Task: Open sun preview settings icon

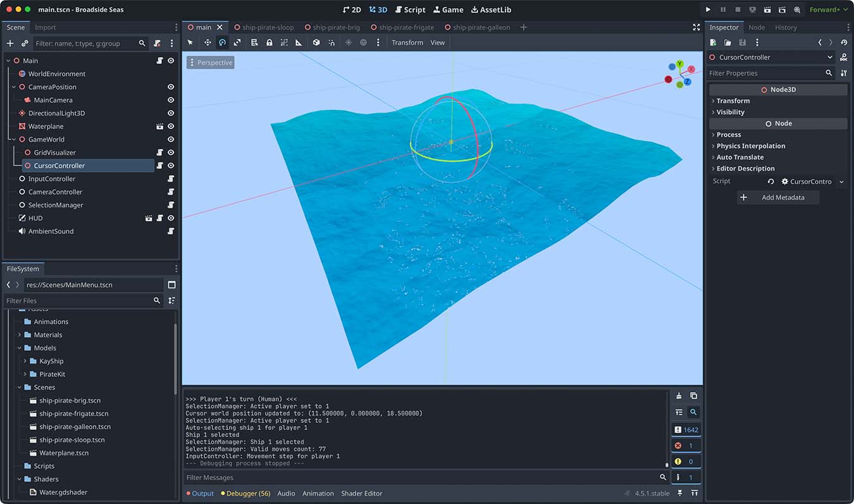Action: coord(349,42)
